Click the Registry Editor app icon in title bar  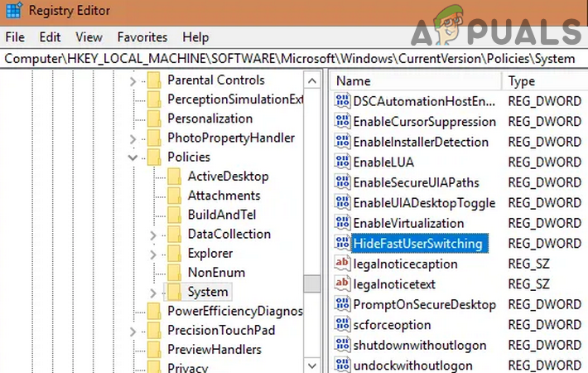[x=14, y=10]
